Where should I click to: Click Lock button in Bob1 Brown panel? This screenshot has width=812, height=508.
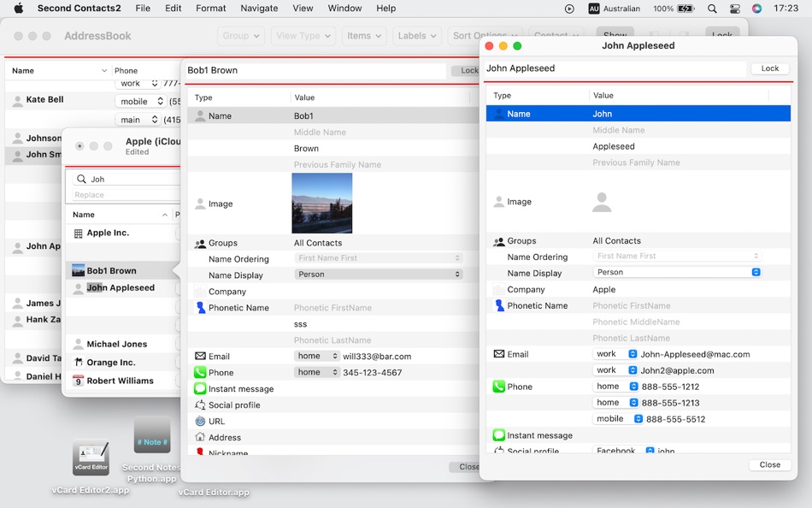tap(466, 70)
